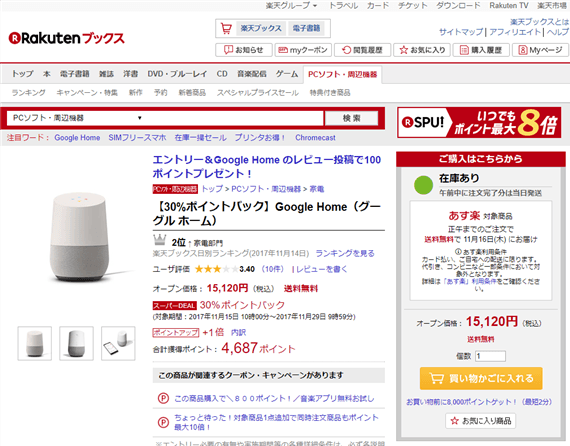Open ポイント 内訳 breakdown link
This screenshot has height=446, width=570.
pyautogui.click(x=238, y=333)
